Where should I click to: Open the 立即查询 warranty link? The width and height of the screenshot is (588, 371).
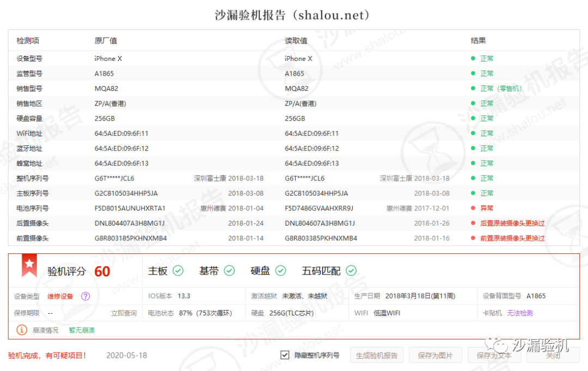(x=124, y=313)
